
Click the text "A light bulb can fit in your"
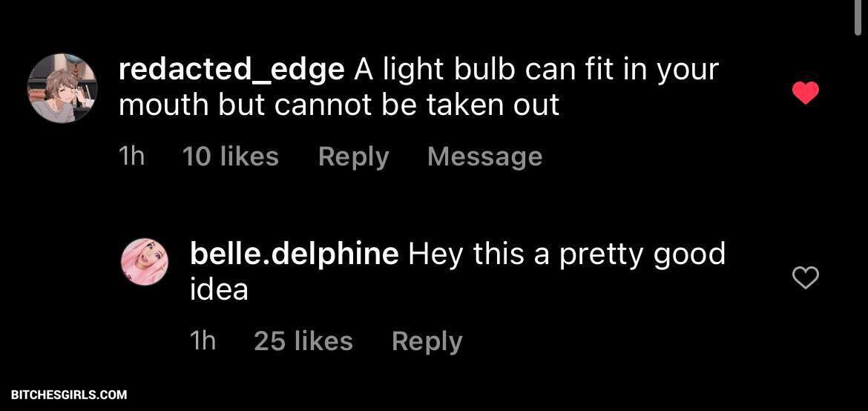tap(536, 70)
